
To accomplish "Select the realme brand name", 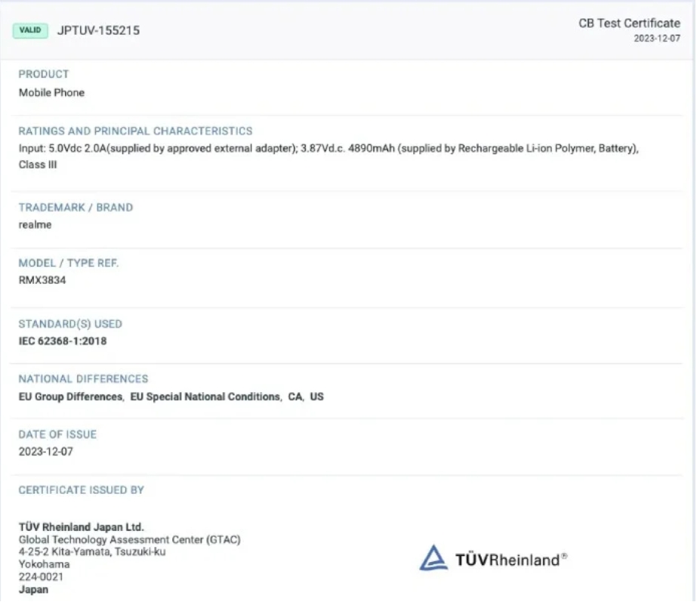I will 35,225.
